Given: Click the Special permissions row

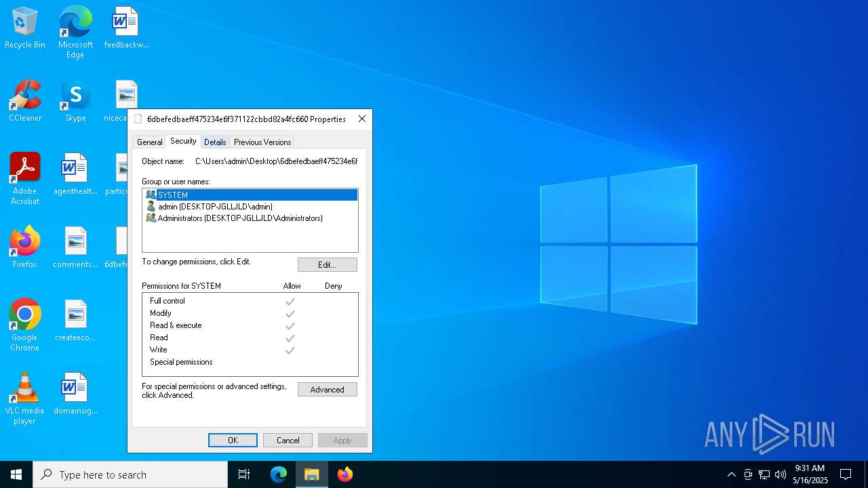Looking at the screenshot, I should coord(250,362).
